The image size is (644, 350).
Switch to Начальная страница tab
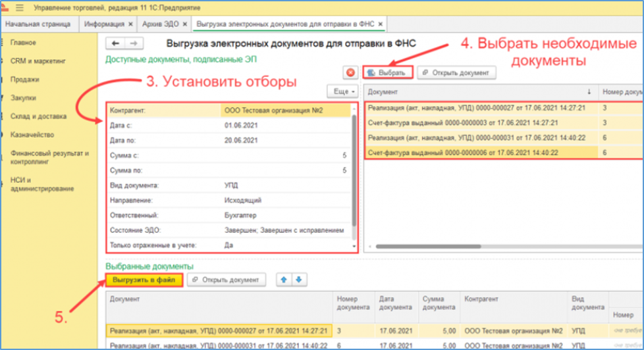click(x=38, y=24)
